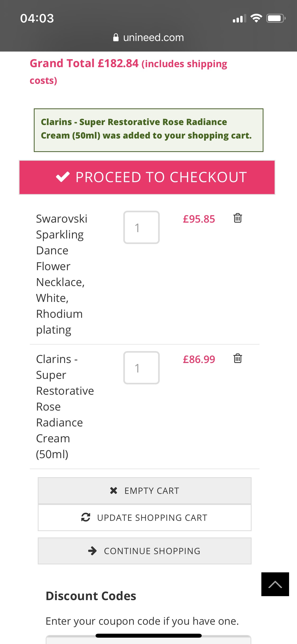This screenshot has height=644, width=297.
Task: Tap the battery indicator in status bar
Action: 276,18
